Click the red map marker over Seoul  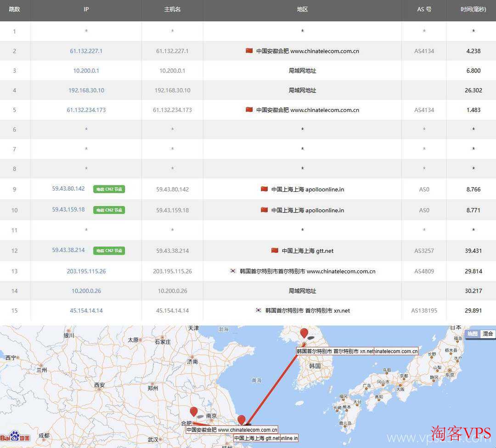click(304, 333)
